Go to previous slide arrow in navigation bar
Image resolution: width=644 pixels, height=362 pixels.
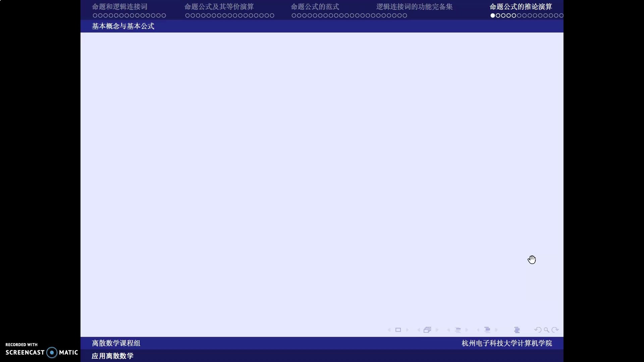(389, 330)
